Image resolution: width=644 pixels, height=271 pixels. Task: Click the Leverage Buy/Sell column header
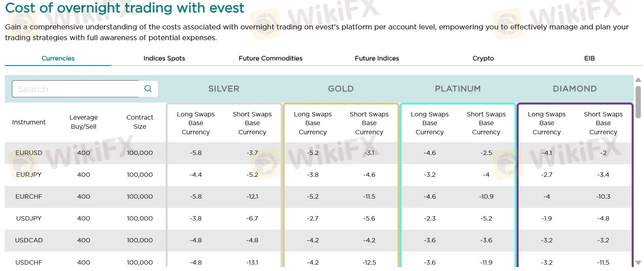point(84,122)
